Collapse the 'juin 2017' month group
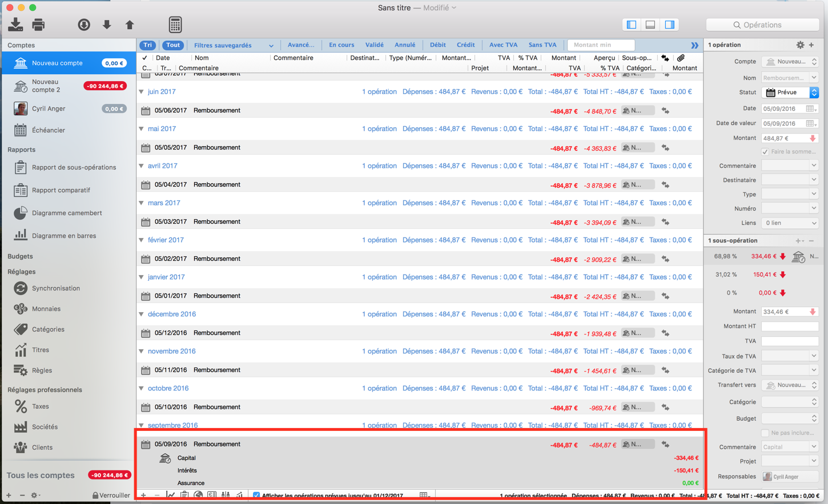Image resolution: width=828 pixels, height=504 pixels. tap(142, 91)
